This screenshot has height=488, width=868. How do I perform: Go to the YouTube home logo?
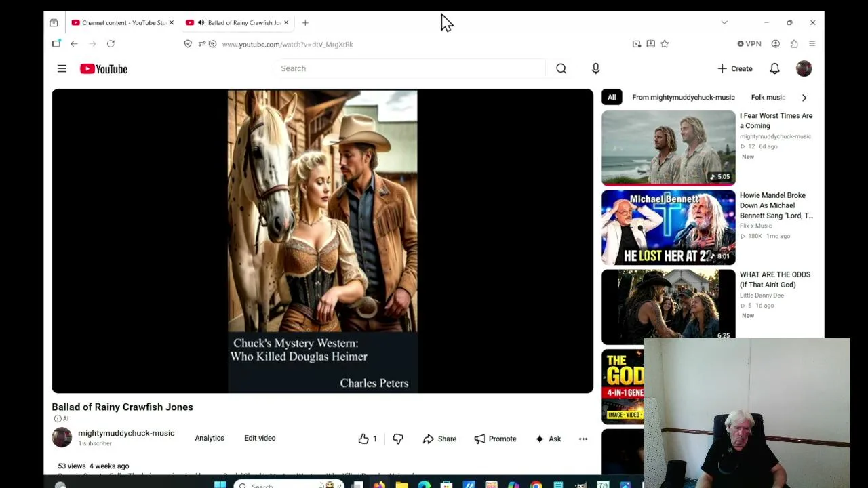(x=104, y=68)
